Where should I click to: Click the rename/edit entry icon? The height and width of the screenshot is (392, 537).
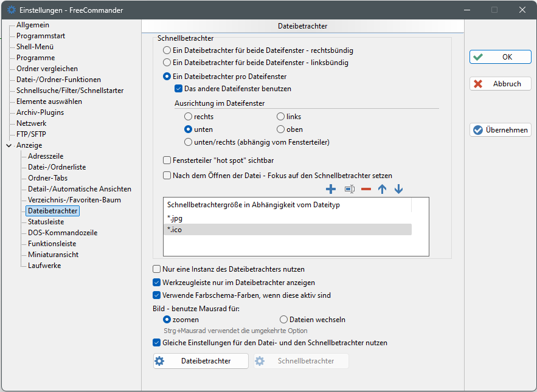click(349, 189)
